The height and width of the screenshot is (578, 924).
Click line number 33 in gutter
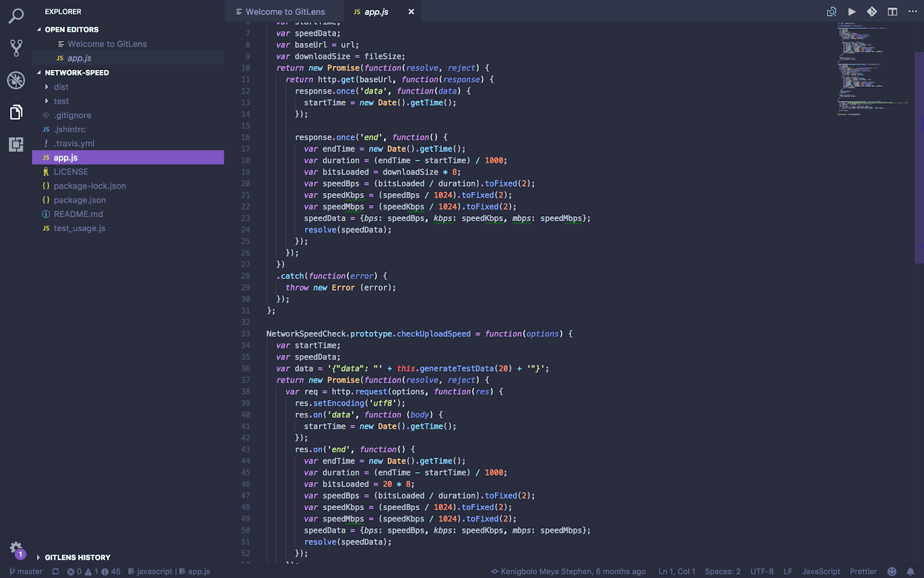(245, 334)
